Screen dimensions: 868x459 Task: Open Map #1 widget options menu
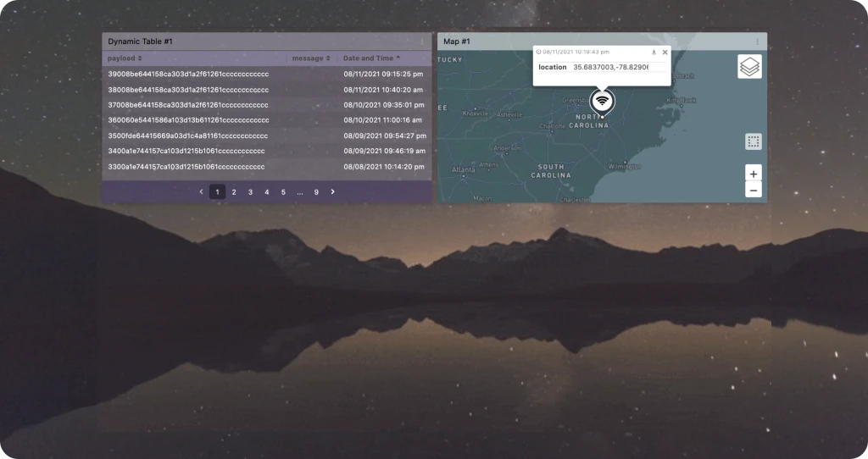(x=757, y=41)
